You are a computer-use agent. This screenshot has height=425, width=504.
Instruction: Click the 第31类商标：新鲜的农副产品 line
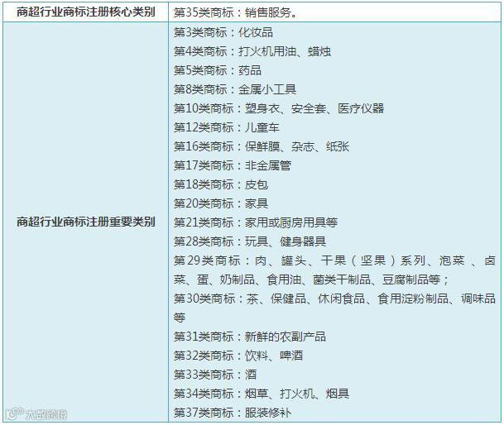coord(250,337)
